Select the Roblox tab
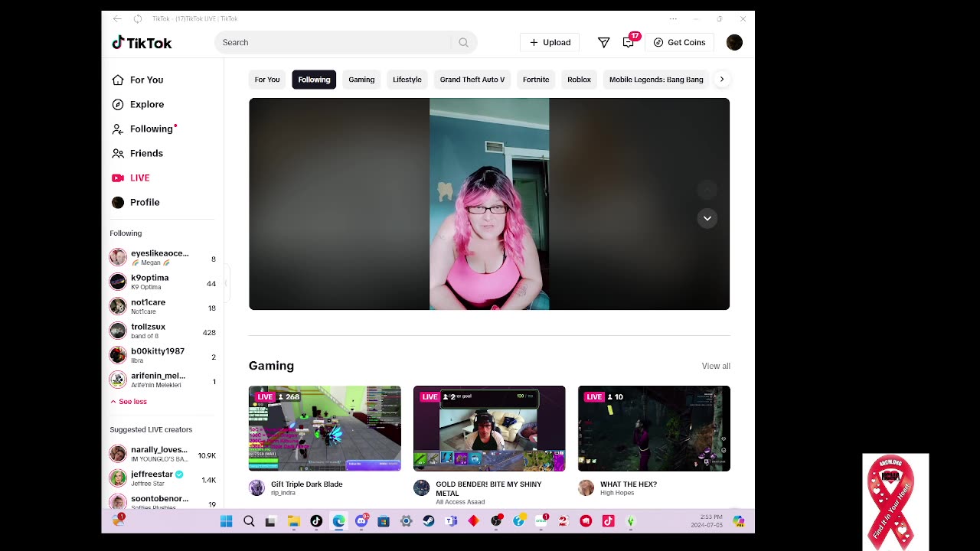Screen dimensions: 980x551 pos(579,80)
